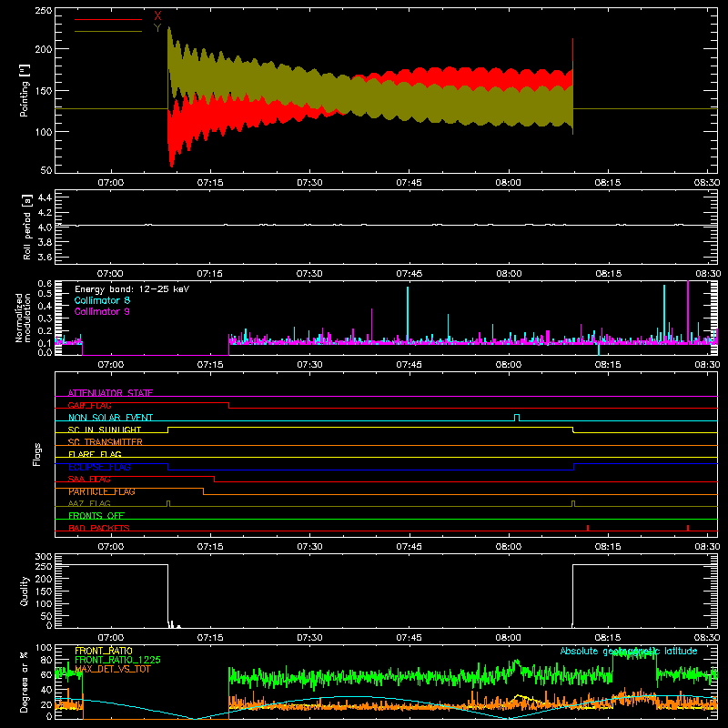Select the FLARE_FLAG label
This screenshot has height=728, width=728.
[x=95, y=454]
